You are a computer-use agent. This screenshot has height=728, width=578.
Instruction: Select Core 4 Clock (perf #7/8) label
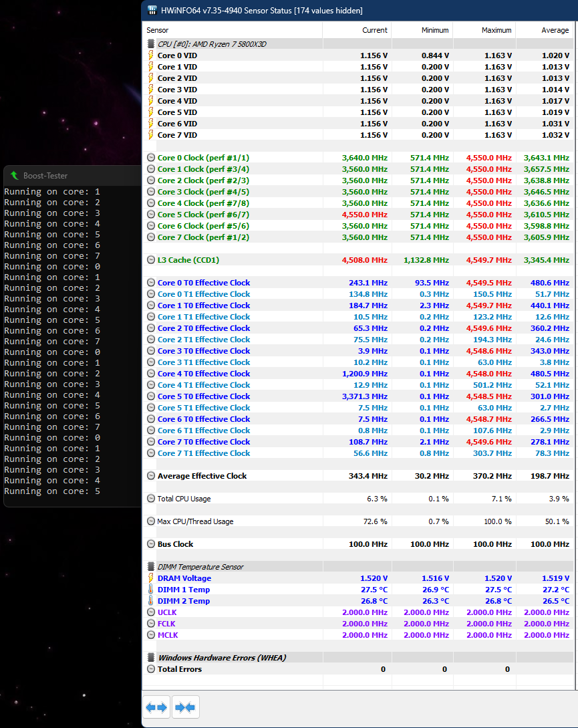(203, 203)
